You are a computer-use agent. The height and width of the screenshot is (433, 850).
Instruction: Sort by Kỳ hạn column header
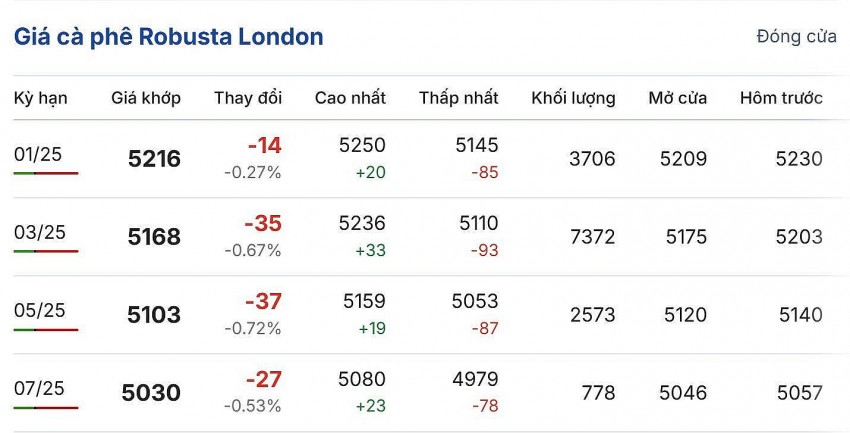point(40,98)
